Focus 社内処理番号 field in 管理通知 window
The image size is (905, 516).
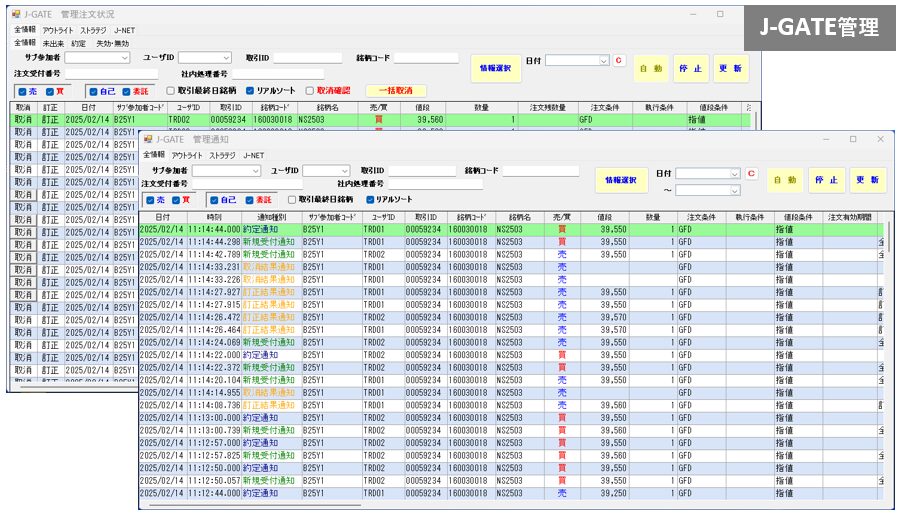coord(435,184)
